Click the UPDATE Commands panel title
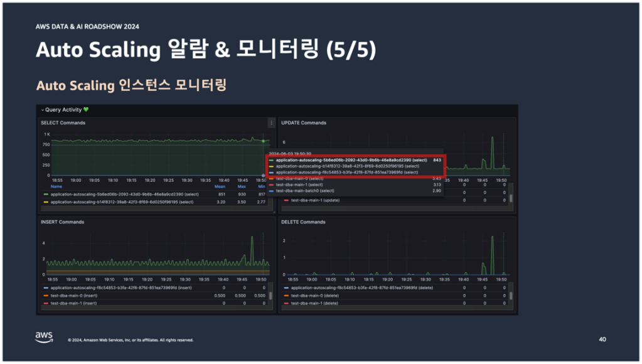 pos(304,123)
